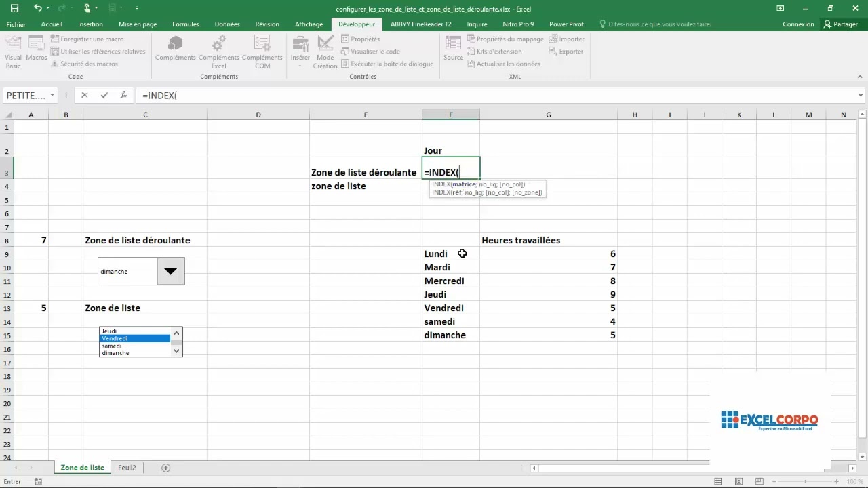This screenshot has width=868, height=488.
Task: Toggle Utiliser les références relatives
Action: pos(98,52)
